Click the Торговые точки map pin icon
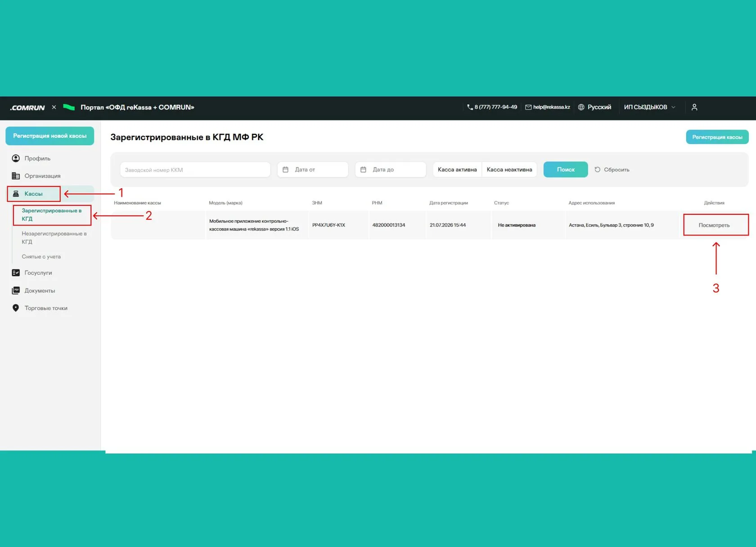 [x=16, y=308]
